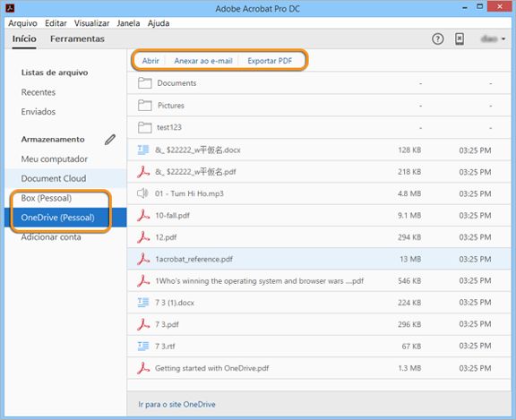Click the 546 KB size value
The width and height of the screenshot is (516, 420).
(409, 281)
